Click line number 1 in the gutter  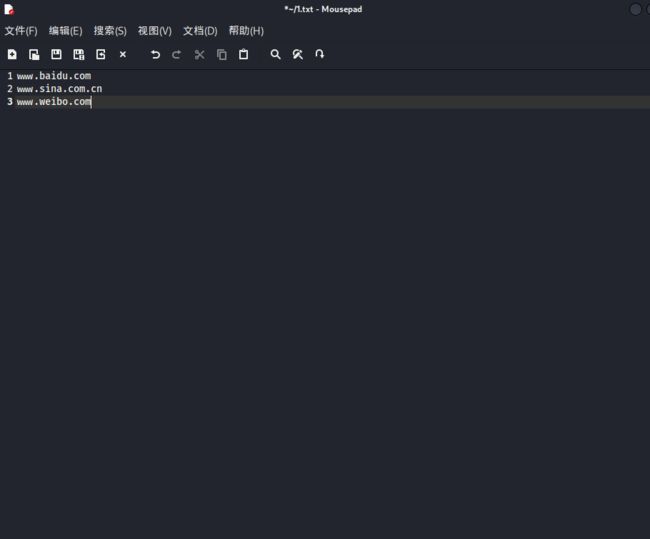tap(10, 76)
